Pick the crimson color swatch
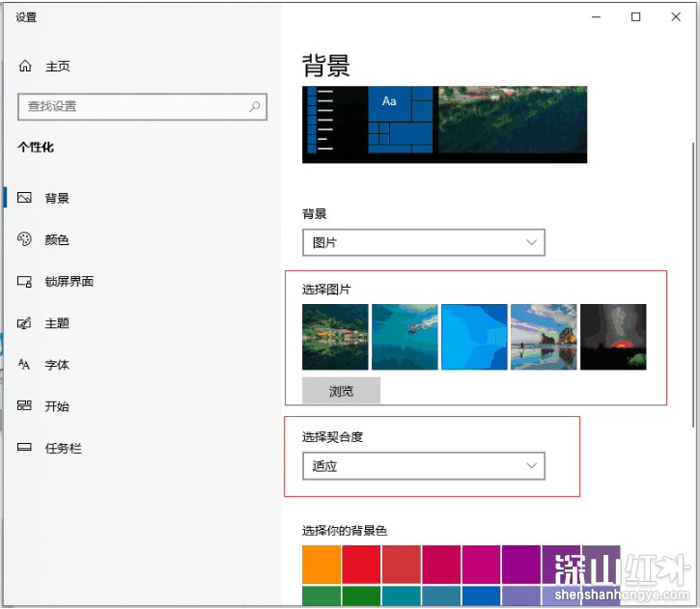Image resolution: width=700 pixels, height=609 pixels. pyautogui.click(x=441, y=565)
